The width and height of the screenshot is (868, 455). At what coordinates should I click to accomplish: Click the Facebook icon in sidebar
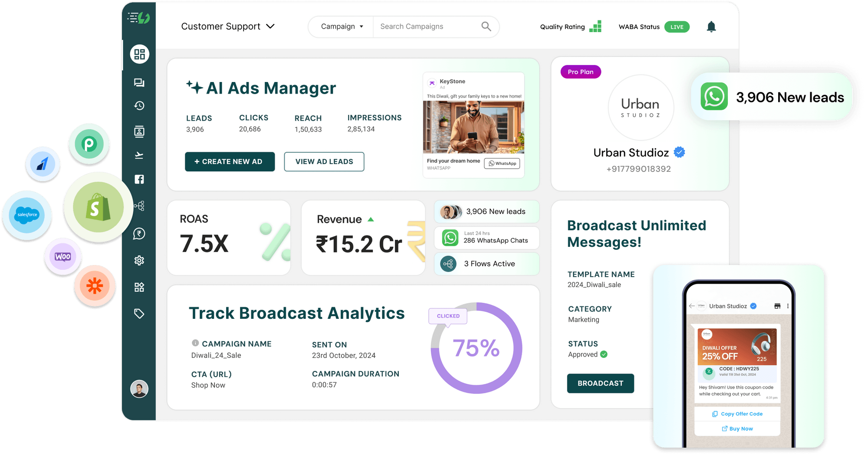(x=139, y=179)
